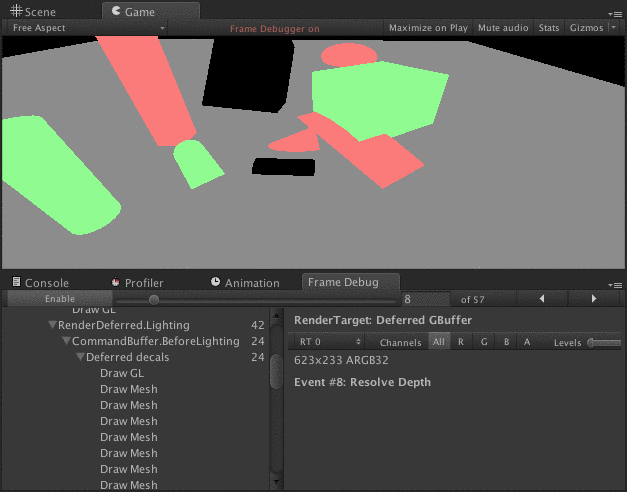This screenshot has height=492, width=627.
Task: Click the Frame Debugger on label
Action: pyautogui.click(x=275, y=28)
